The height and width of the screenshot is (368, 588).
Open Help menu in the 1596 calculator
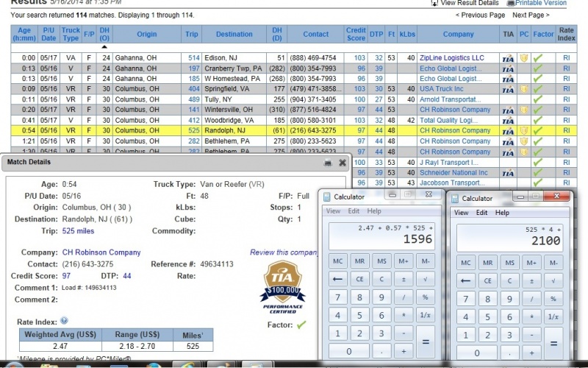[374, 211]
